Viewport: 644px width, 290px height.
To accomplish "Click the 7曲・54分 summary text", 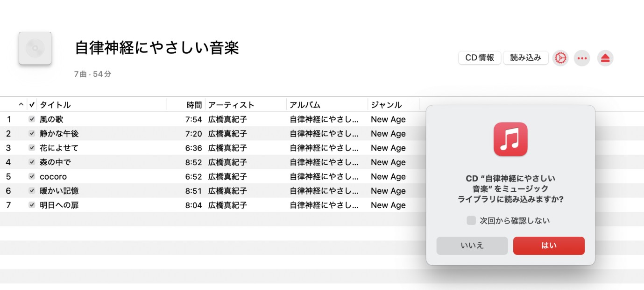I will pyautogui.click(x=92, y=74).
